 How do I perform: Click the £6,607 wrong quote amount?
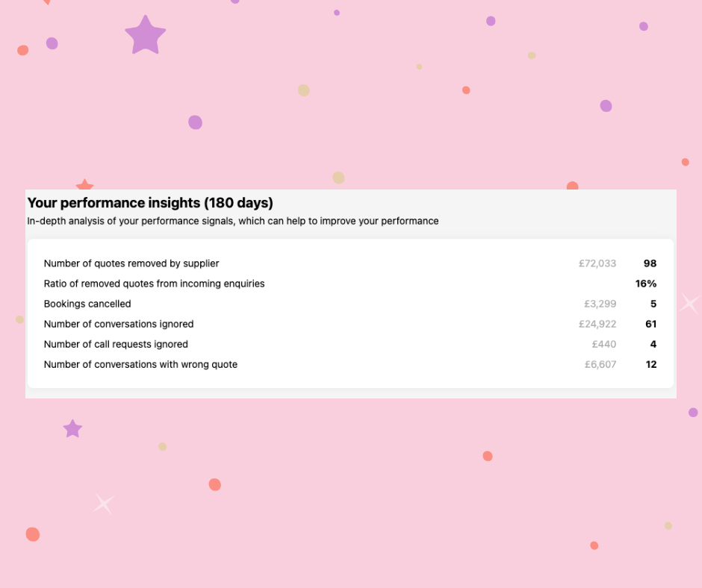point(600,364)
